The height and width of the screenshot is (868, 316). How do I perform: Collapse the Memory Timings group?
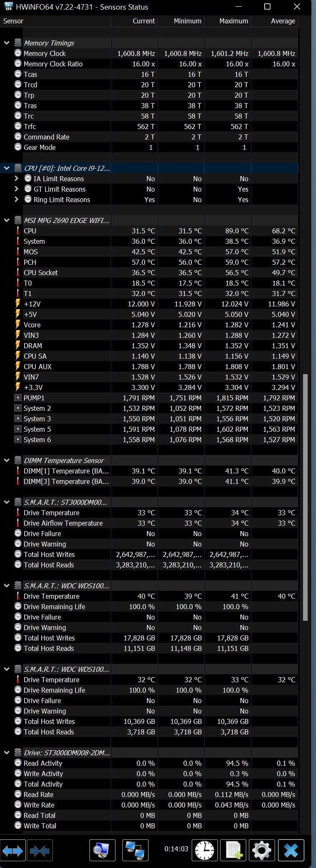pos(7,43)
